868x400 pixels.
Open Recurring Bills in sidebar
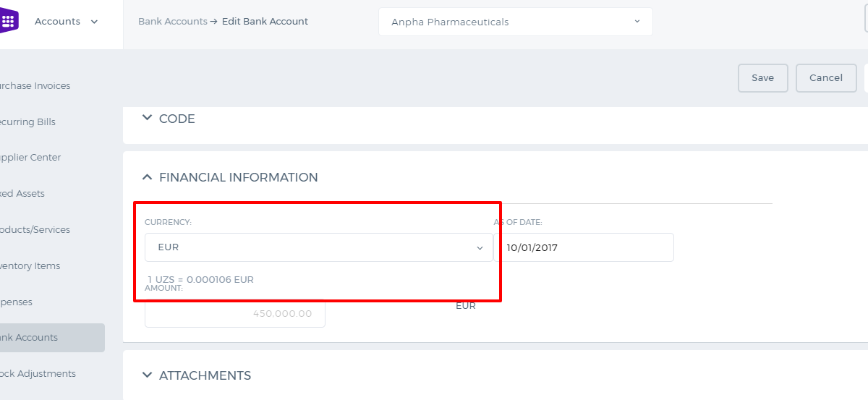pos(27,122)
